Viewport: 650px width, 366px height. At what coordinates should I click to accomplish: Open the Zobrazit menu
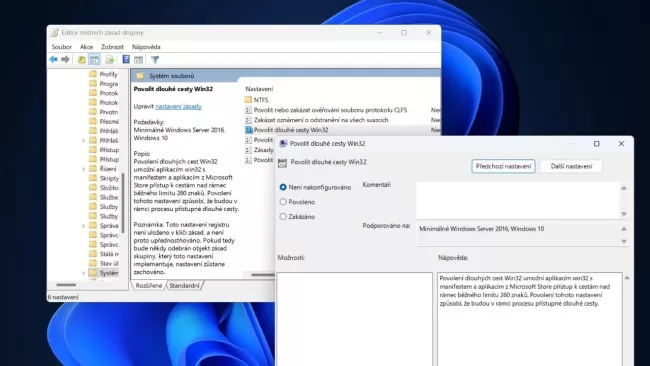112,47
